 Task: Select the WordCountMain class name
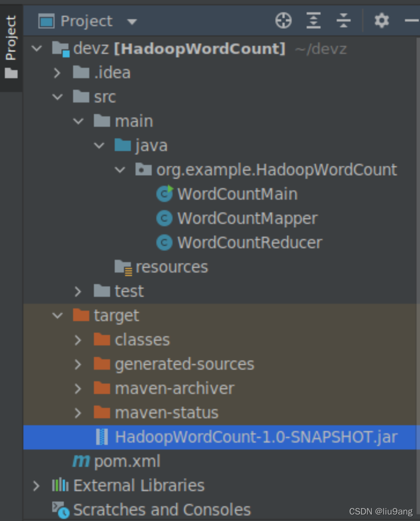[x=238, y=194]
